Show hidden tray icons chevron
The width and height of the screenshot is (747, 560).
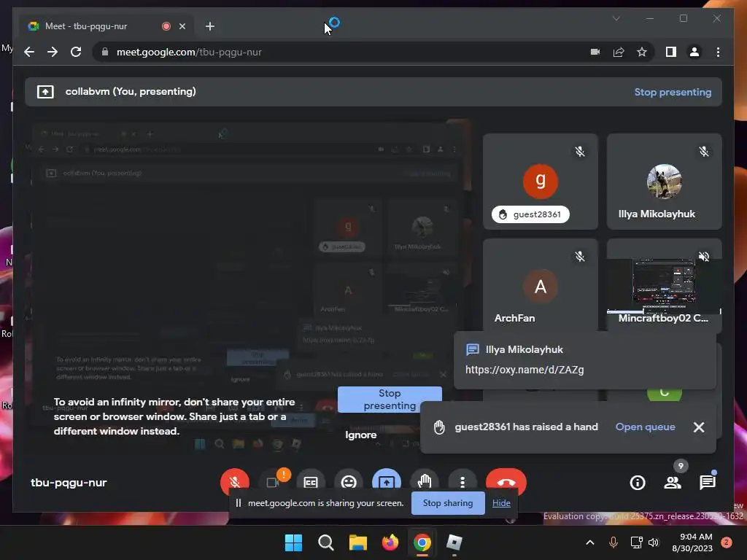point(589,542)
